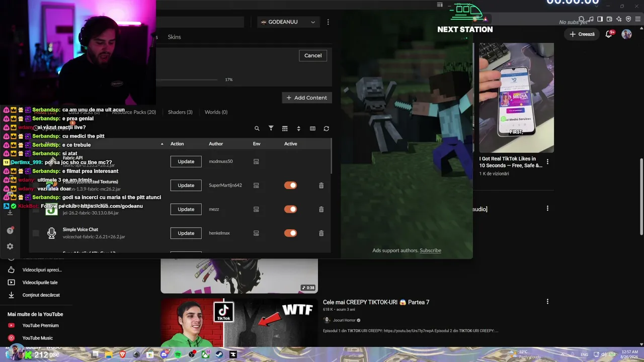Viewport: 644px width, 362px height.
Task: Open Brave browser from the taskbar
Action: [x=122, y=354]
